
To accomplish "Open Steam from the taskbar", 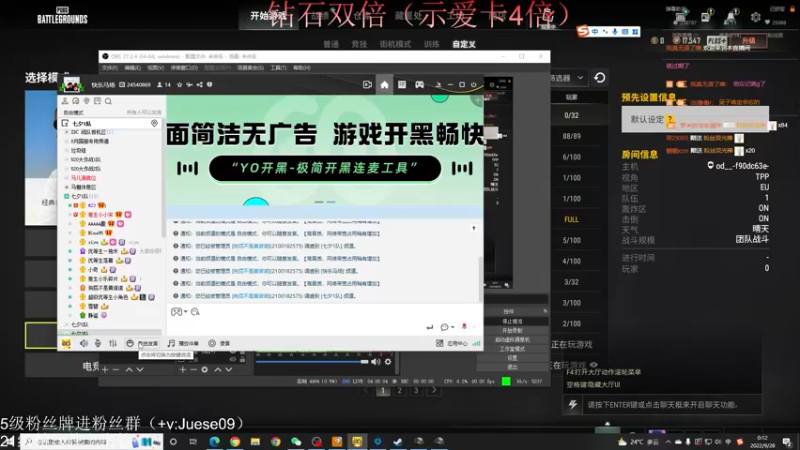I will (398, 442).
